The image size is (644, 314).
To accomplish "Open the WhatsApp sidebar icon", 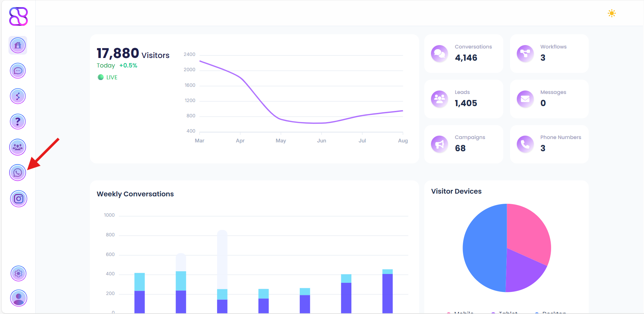I will point(18,173).
